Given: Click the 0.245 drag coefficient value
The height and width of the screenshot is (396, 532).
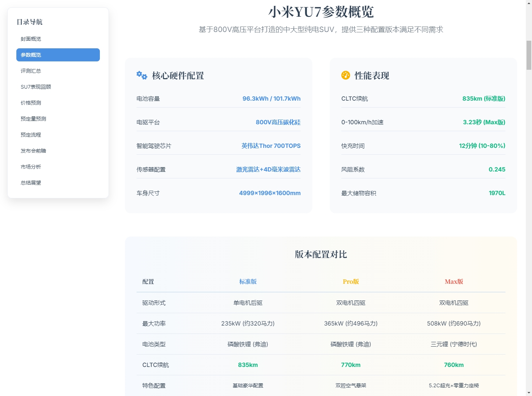Looking at the screenshot, I should point(497,169).
